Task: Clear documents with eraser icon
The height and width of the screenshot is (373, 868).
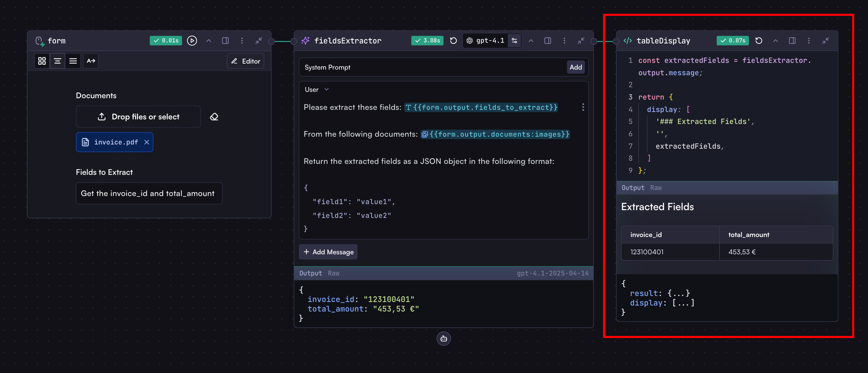Action: pos(214,117)
